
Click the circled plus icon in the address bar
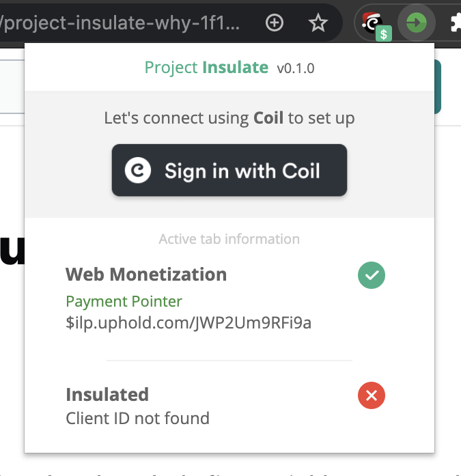[275, 23]
